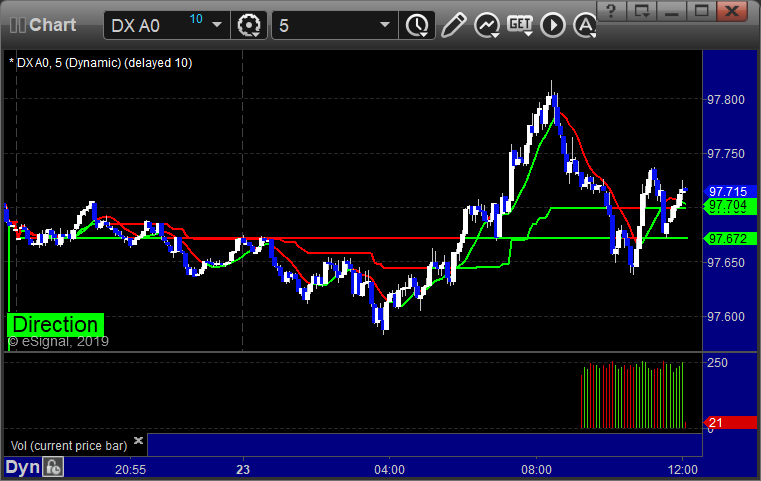Maximize the Chart window

(701, 11)
